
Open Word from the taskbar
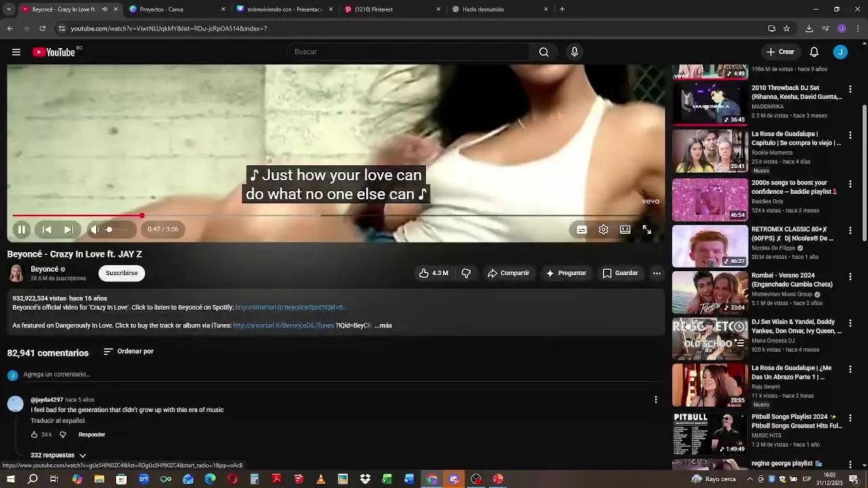(x=409, y=479)
